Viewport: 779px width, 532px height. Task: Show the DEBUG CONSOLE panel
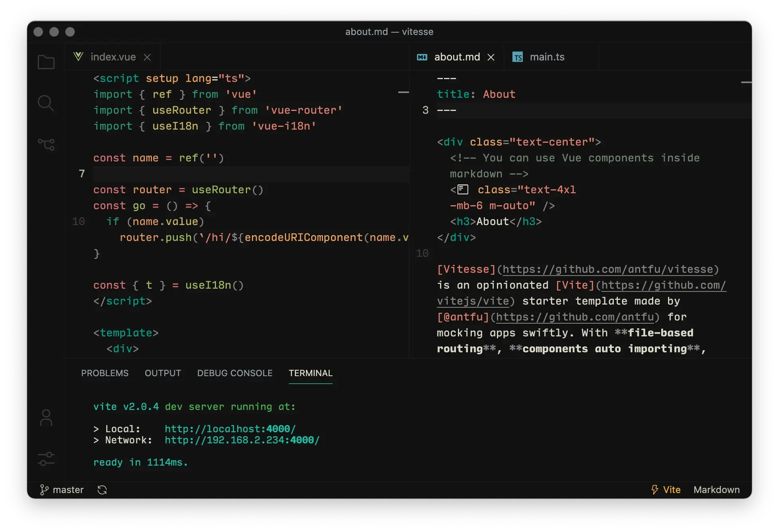pos(235,373)
